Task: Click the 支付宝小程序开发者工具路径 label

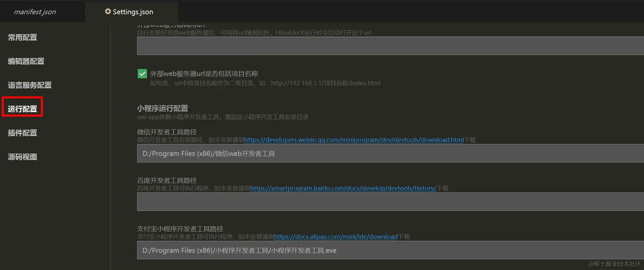Action: click(x=180, y=229)
